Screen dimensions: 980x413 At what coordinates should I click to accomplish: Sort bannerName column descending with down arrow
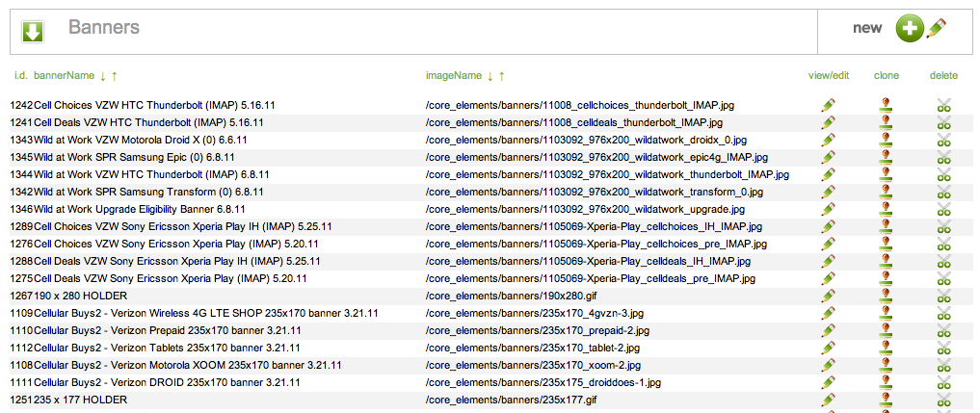point(102,75)
